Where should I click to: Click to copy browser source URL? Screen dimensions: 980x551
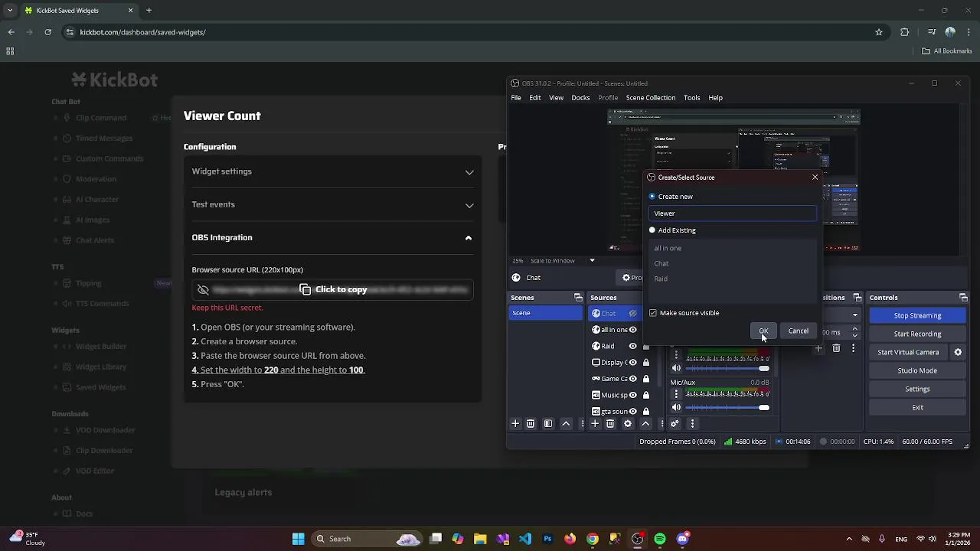pos(333,289)
